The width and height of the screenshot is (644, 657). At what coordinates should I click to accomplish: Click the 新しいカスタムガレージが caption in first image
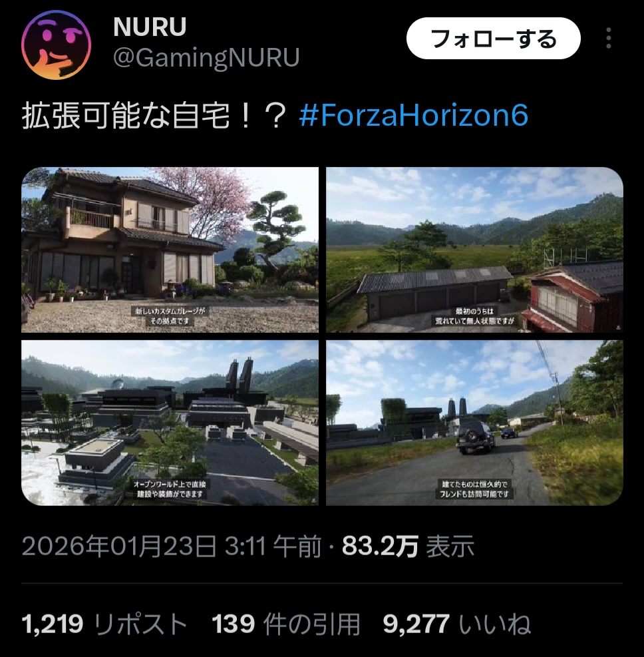pos(170,312)
